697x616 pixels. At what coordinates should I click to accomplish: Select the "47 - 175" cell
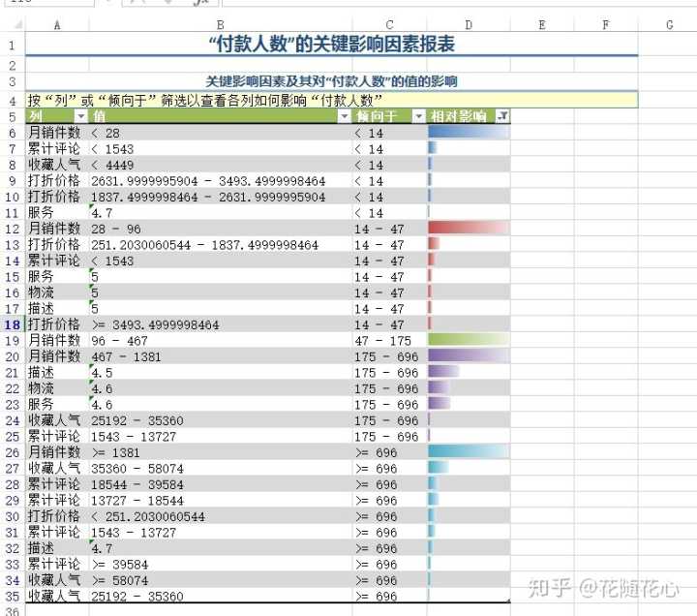click(x=387, y=340)
